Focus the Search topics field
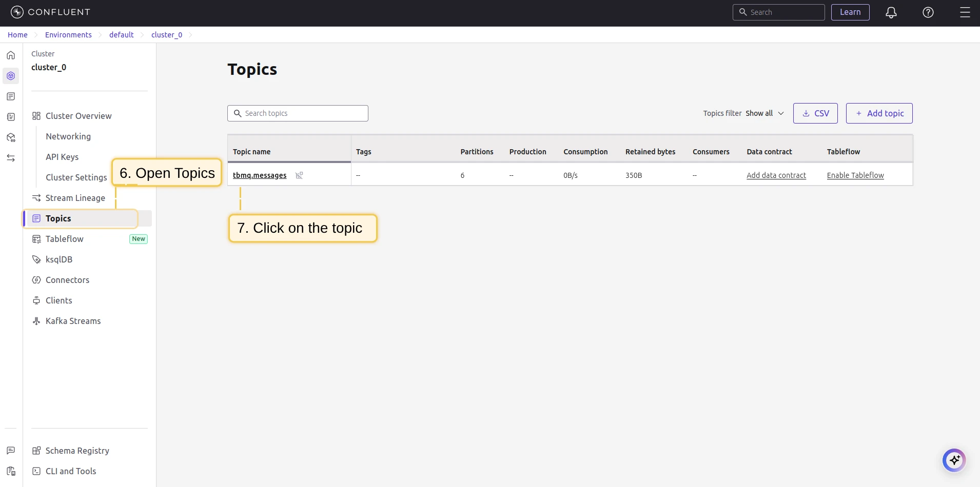 coord(298,113)
